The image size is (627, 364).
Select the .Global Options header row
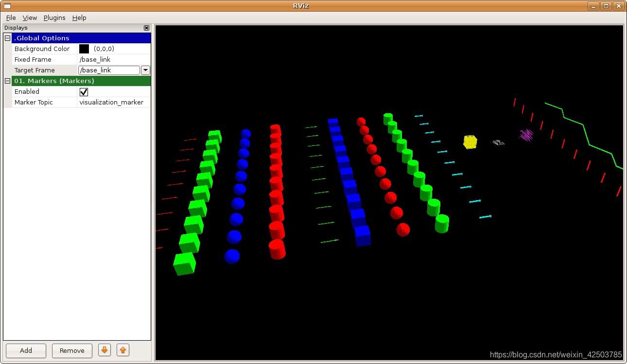[x=81, y=38]
